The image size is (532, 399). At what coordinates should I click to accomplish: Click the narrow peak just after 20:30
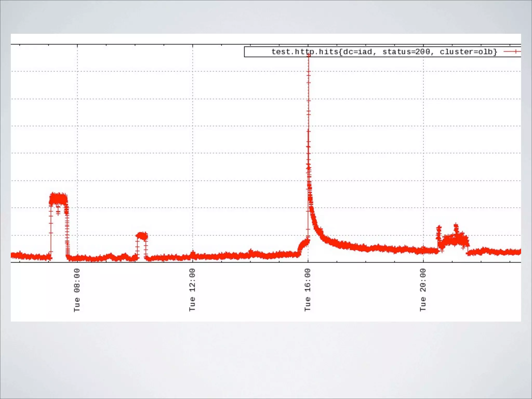[439, 230]
